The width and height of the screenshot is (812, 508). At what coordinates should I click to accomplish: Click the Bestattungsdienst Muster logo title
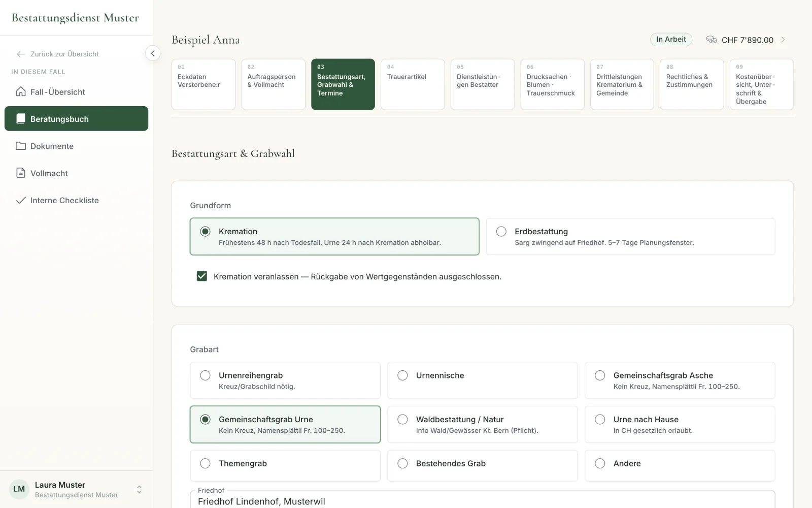coord(75,18)
